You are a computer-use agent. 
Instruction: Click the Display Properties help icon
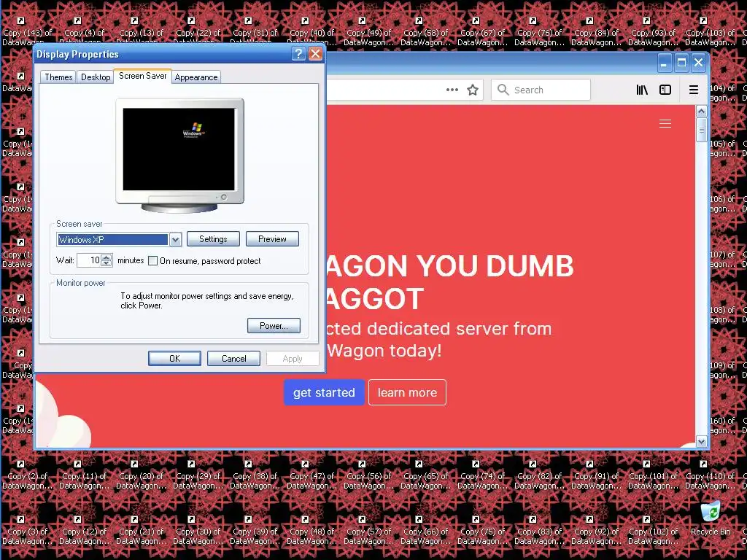tap(298, 54)
